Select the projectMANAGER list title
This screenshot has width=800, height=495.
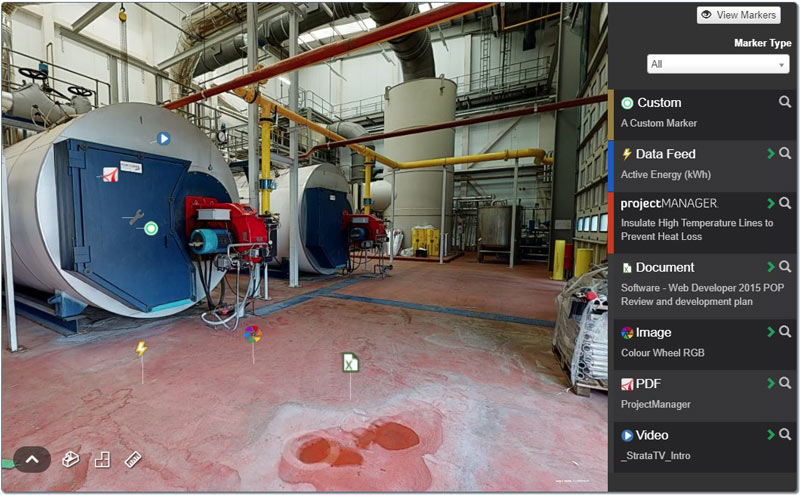pyautogui.click(x=669, y=204)
